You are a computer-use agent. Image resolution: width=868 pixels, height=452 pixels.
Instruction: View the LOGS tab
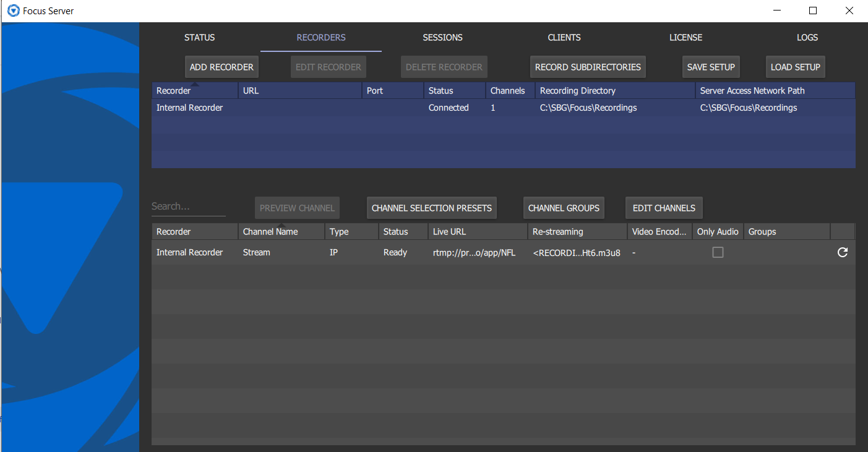pos(807,38)
